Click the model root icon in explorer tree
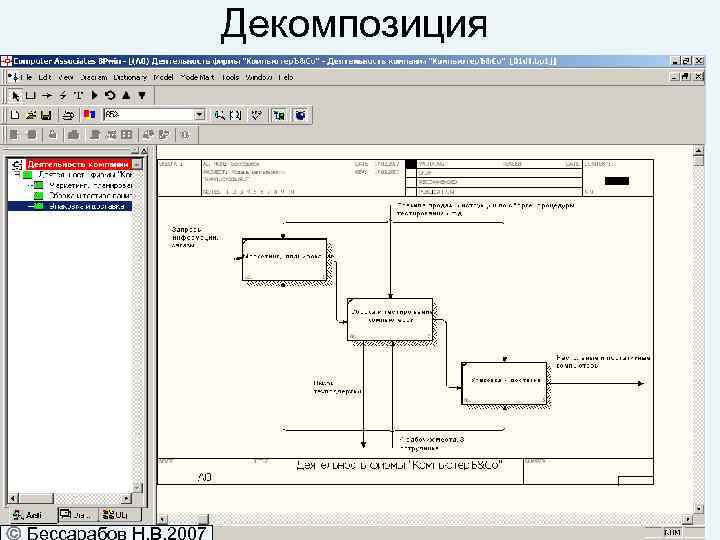 (x=17, y=164)
